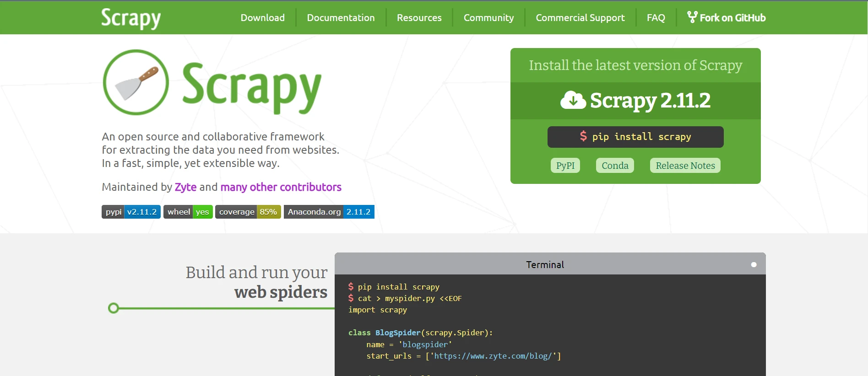Open the Download menu item
The image size is (868, 376).
(263, 18)
